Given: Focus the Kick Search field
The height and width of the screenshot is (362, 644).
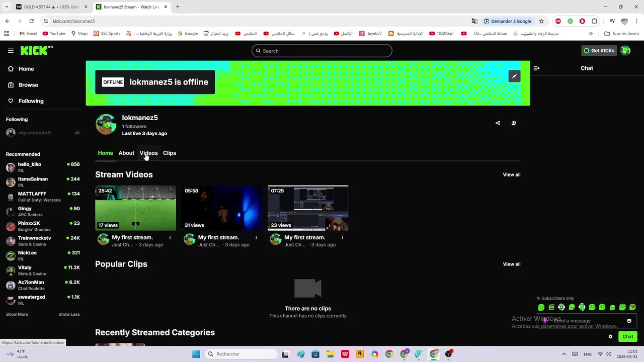Looking at the screenshot, I should click(322, 51).
